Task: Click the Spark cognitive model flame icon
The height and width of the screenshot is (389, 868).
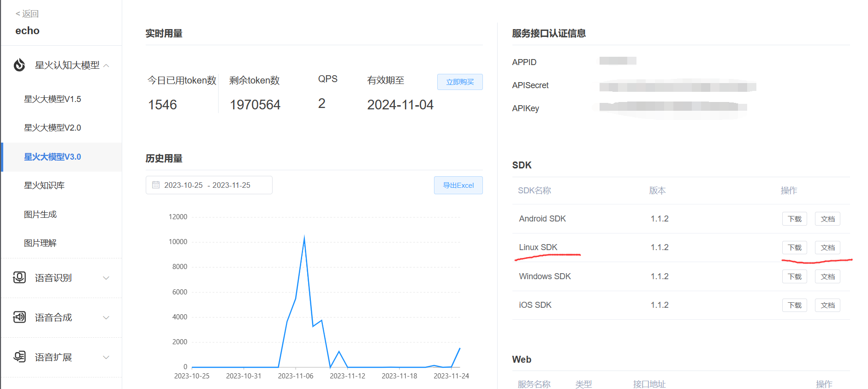Action: [19, 65]
